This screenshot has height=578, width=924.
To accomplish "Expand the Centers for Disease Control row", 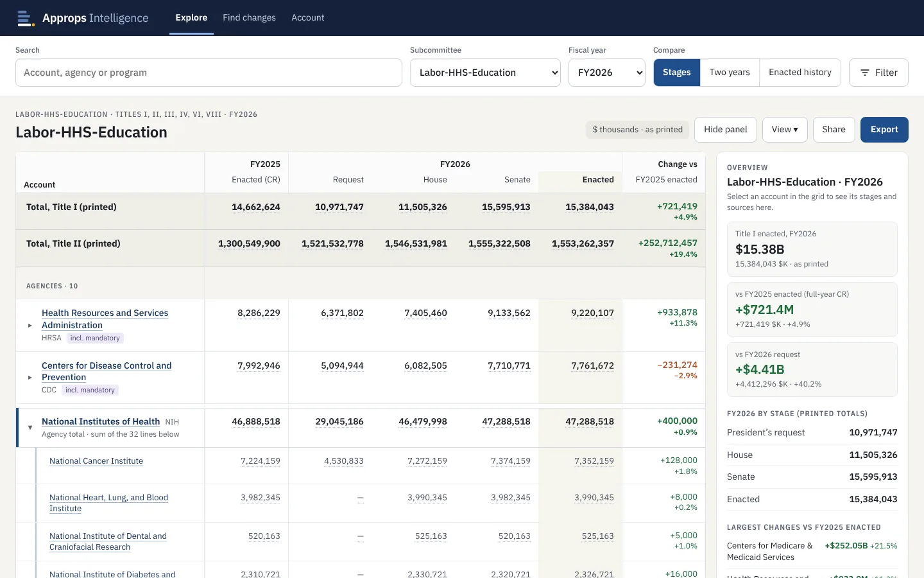I will pos(30,378).
